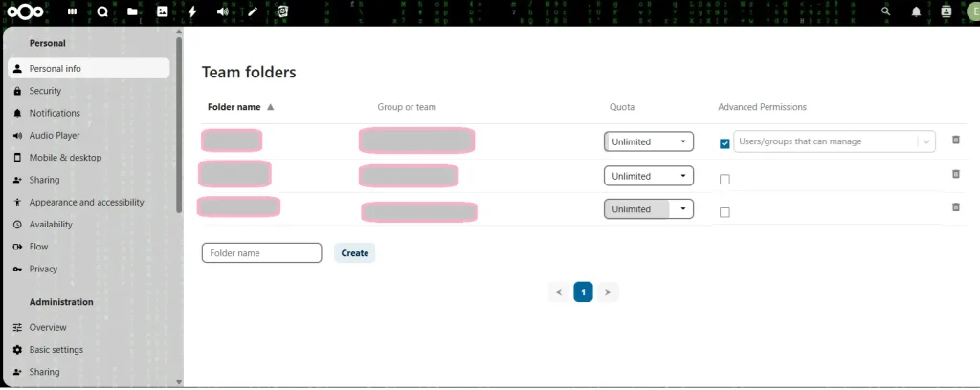Click the 'Advanced Permissions' column header
The image size is (980, 390).
click(762, 107)
